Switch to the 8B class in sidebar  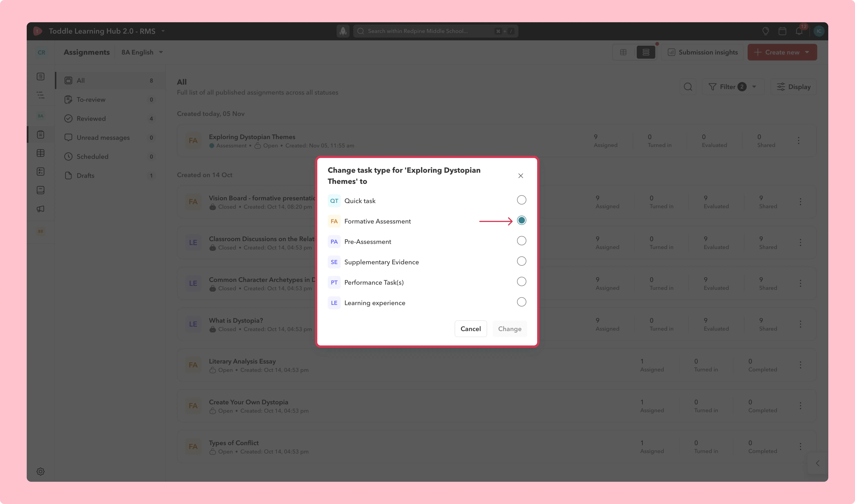(40, 231)
